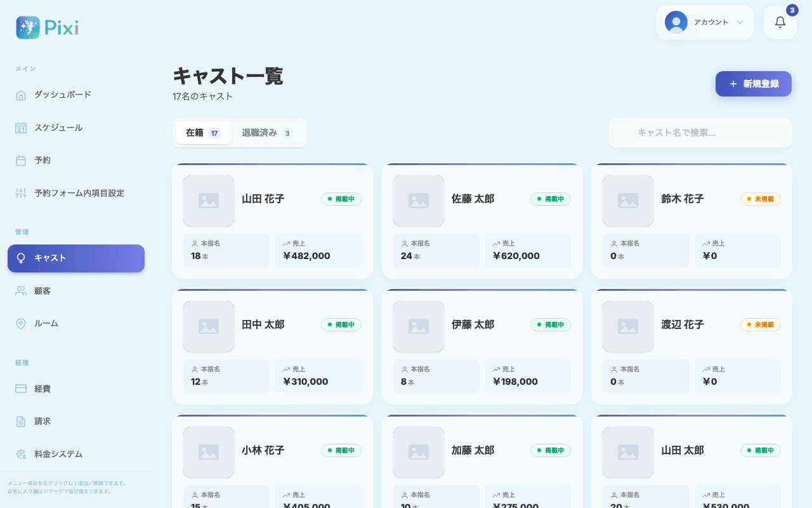
Task: Focus the キャスト名で検索 search field
Action: click(x=700, y=133)
